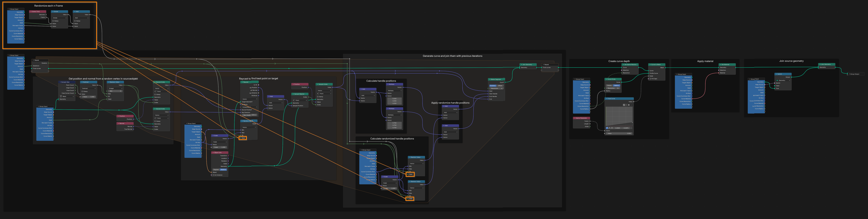Collapse the Curve Circle node

(x=607, y=79)
